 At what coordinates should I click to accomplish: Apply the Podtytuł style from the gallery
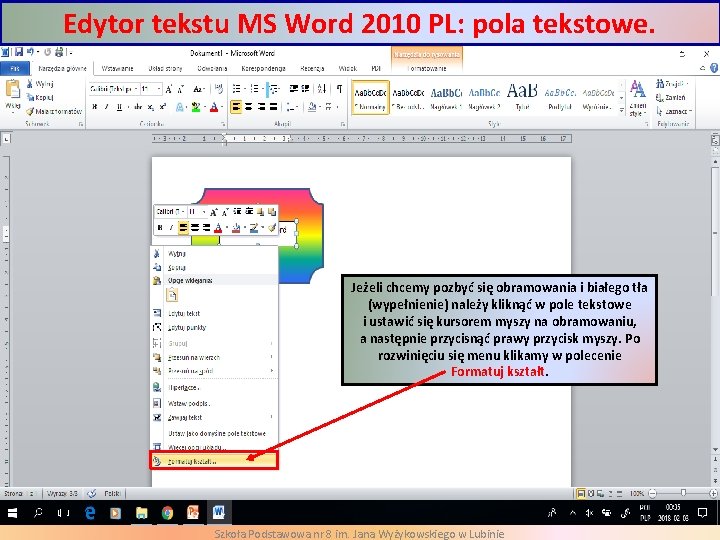pyautogui.click(x=560, y=97)
